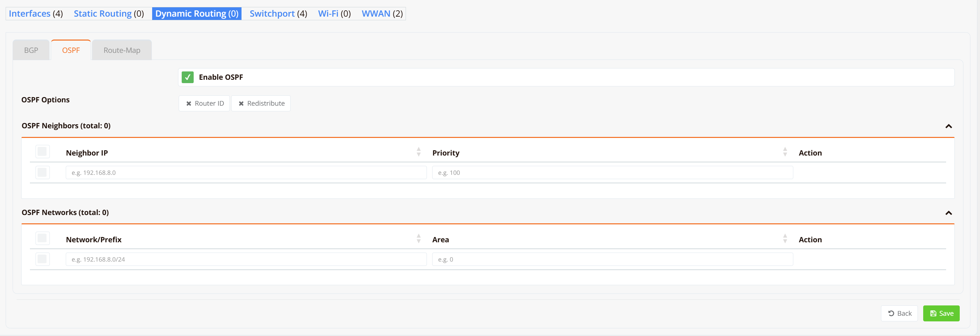
Task: Collapse the OSPF Networks section
Action: pyautogui.click(x=948, y=213)
